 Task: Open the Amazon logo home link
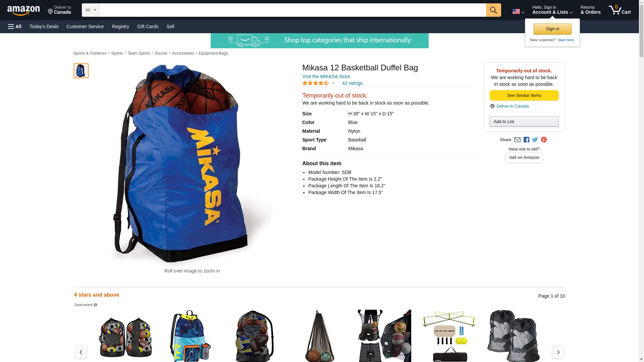click(23, 10)
